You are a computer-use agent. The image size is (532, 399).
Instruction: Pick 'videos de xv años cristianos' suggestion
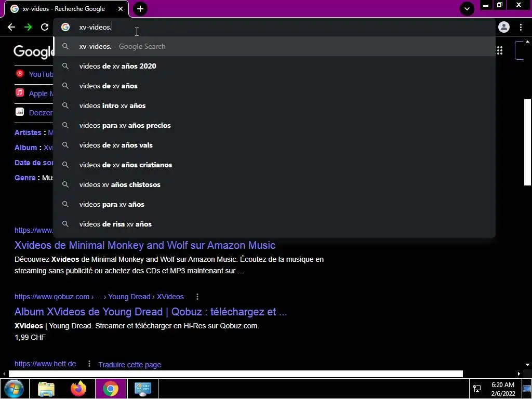(x=274, y=165)
